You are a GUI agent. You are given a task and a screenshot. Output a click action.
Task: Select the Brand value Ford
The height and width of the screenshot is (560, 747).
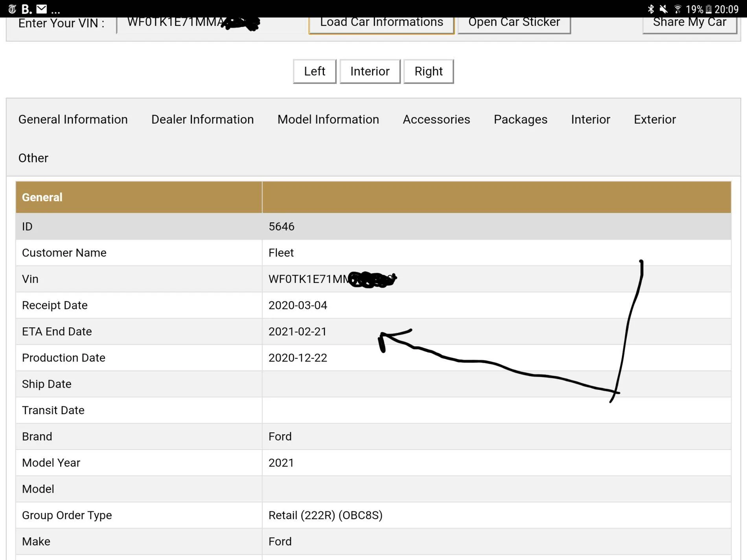click(280, 437)
